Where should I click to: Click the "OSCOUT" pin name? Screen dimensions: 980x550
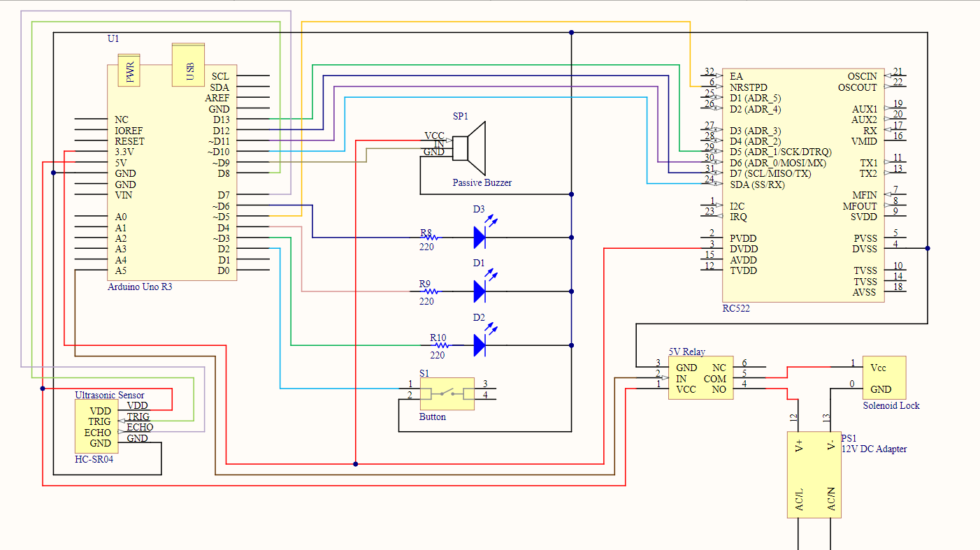point(857,87)
